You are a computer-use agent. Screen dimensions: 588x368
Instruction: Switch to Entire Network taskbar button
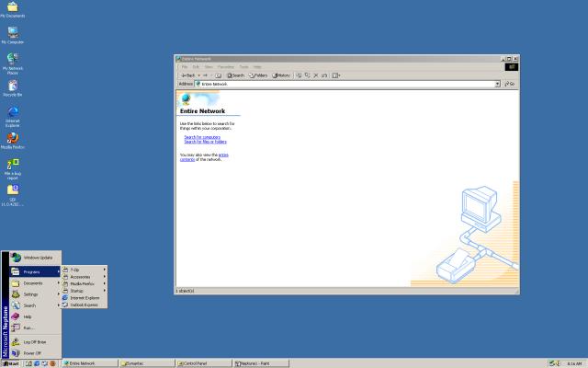click(x=90, y=363)
